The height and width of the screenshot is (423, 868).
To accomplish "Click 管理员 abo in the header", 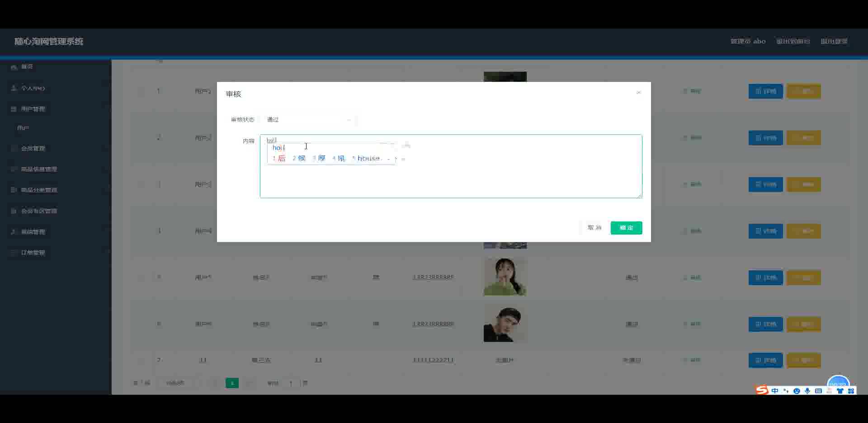I will coord(748,41).
